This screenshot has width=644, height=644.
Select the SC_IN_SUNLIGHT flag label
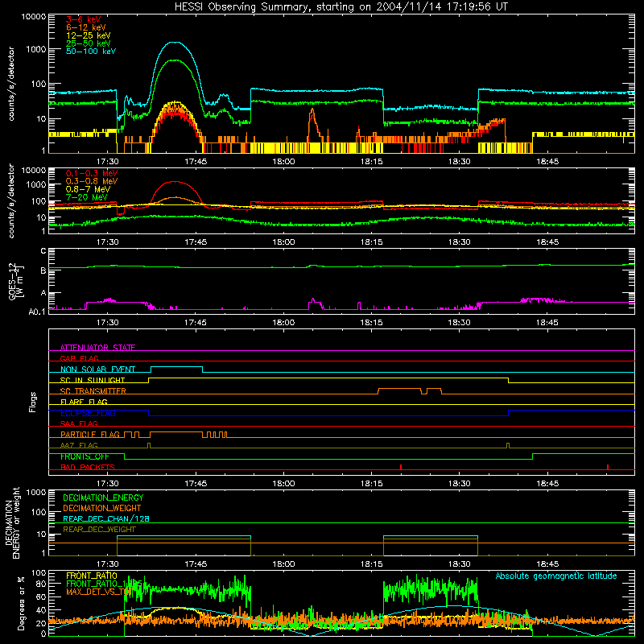click(93, 380)
